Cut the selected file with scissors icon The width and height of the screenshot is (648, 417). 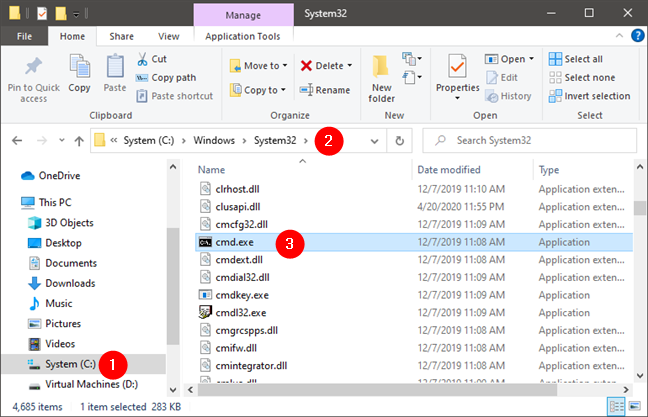[142, 59]
